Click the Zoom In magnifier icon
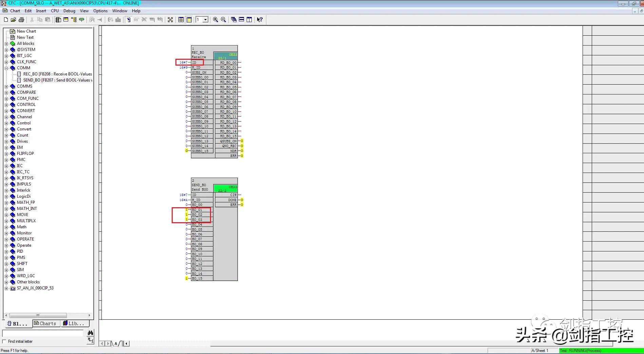Image resolution: width=644 pixels, height=354 pixels. [x=215, y=20]
